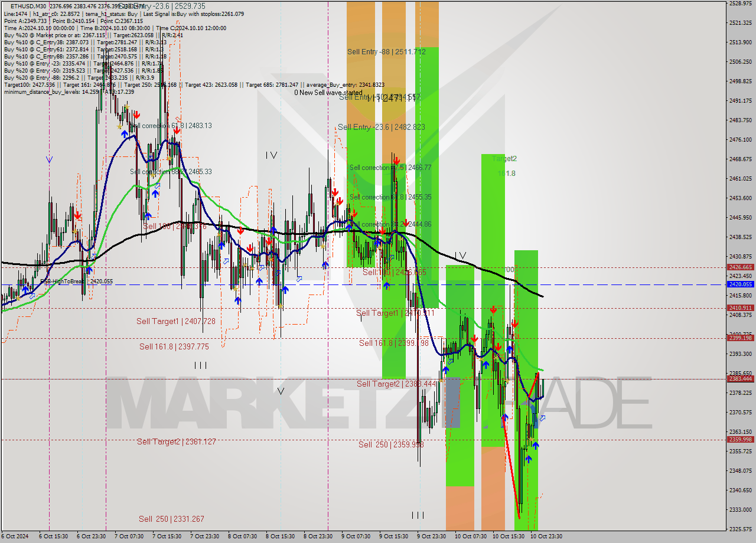This screenshot has height=543, width=756.
Task: Click the 'Sell Target1 | 2410.911' label
Action: click(395, 313)
